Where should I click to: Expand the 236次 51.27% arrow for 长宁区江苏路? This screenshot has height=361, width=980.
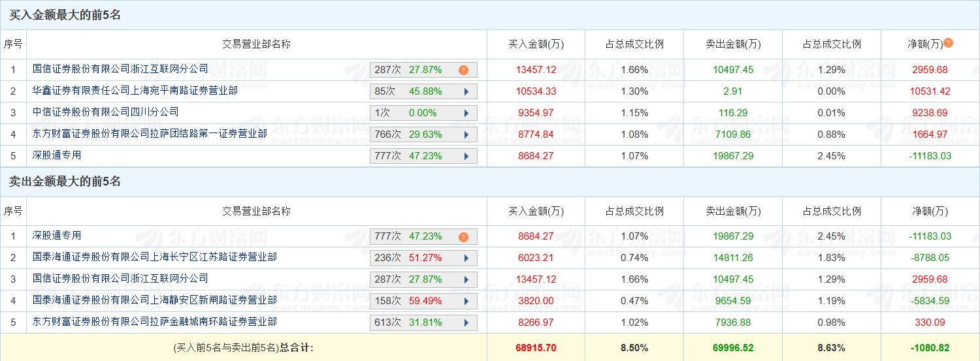point(466,258)
